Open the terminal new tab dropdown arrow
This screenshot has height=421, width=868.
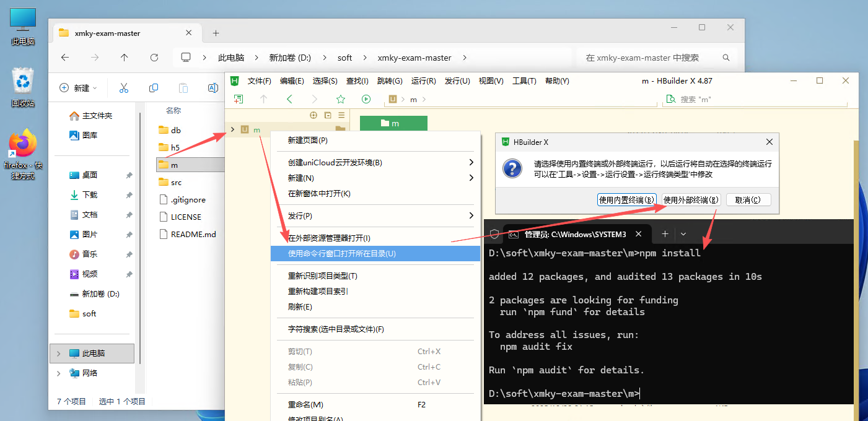click(x=683, y=234)
